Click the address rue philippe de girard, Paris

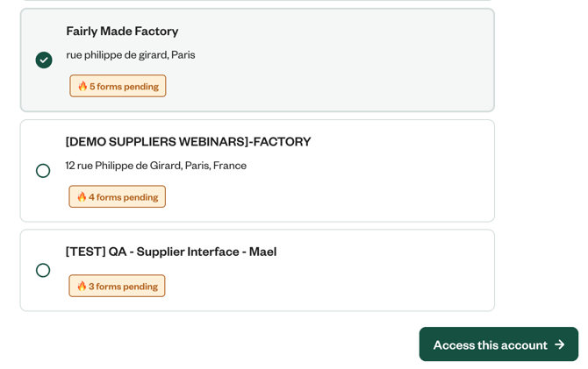pyautogui.click(x=131, y=55)
